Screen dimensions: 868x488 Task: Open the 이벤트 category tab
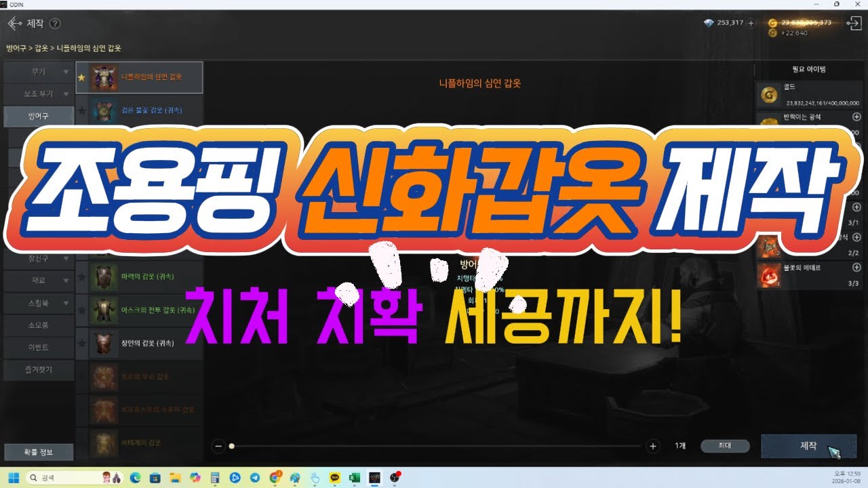coord(39,347)
